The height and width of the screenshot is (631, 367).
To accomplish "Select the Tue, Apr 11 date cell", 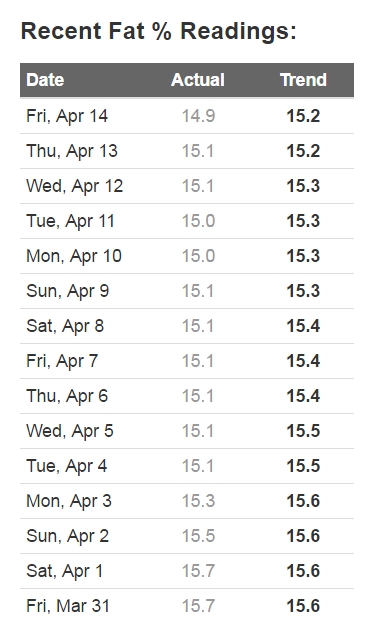I will 70,221.
